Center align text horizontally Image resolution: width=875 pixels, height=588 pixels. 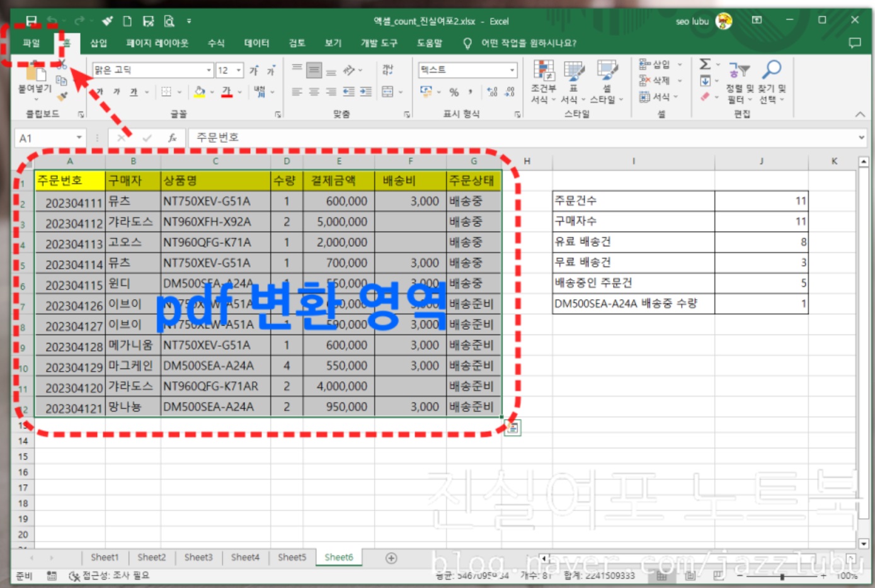(314, 92)
